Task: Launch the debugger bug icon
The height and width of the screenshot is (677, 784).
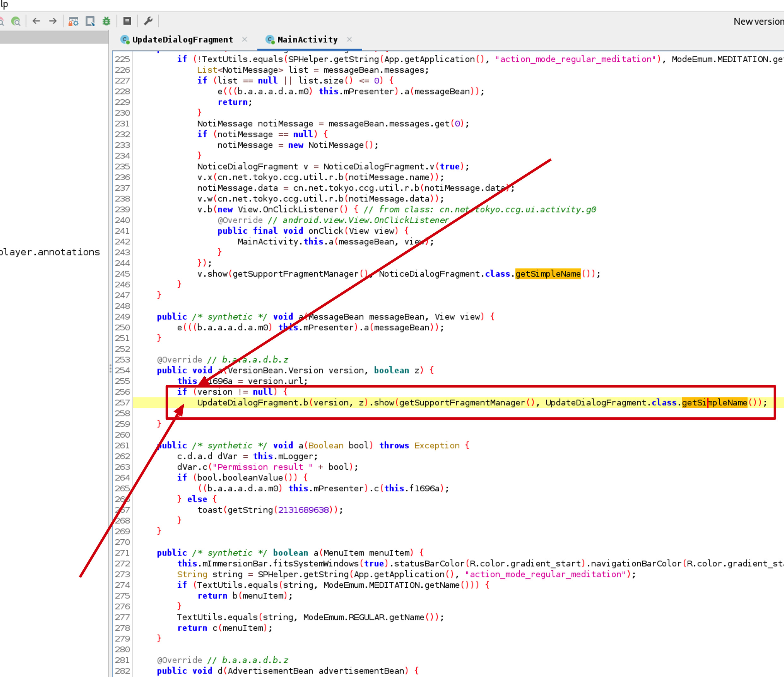Action: pyautogui.click(x=107, y=21)
